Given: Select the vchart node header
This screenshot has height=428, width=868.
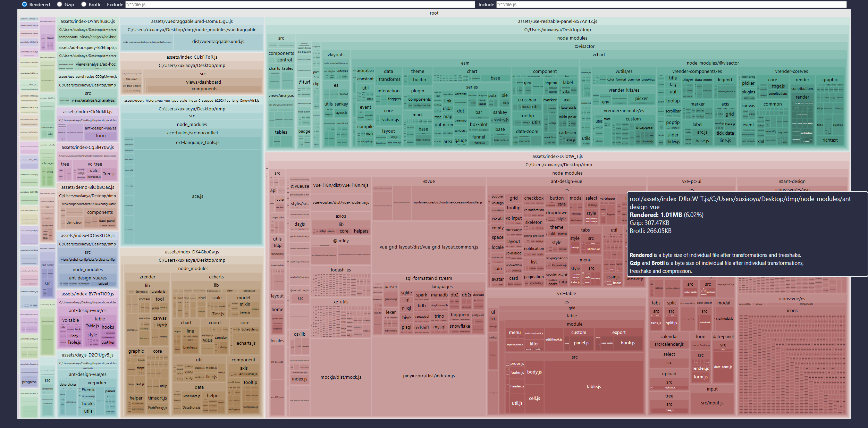Looking at the screenshot, I should point(598,55).
